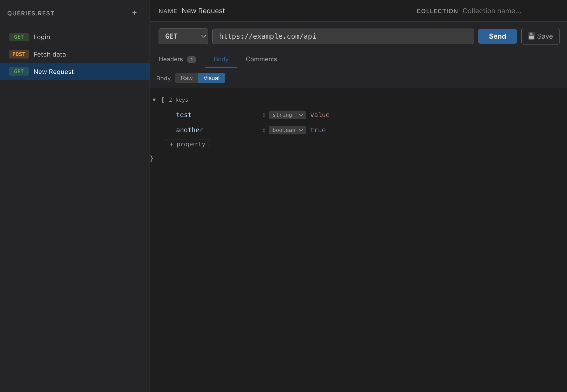The image size is (567, 392).
Task: Click the POST badge beside Fetch data
Action: point(19,54)
